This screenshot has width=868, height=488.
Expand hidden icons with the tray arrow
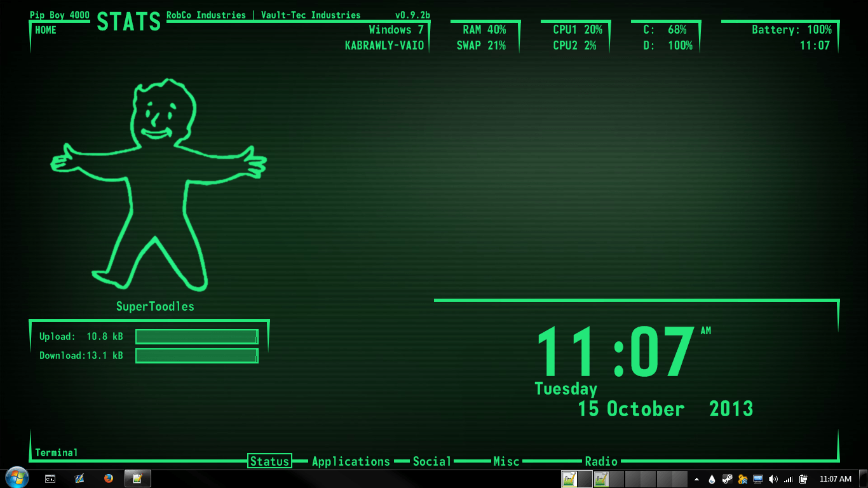(696, 478)
